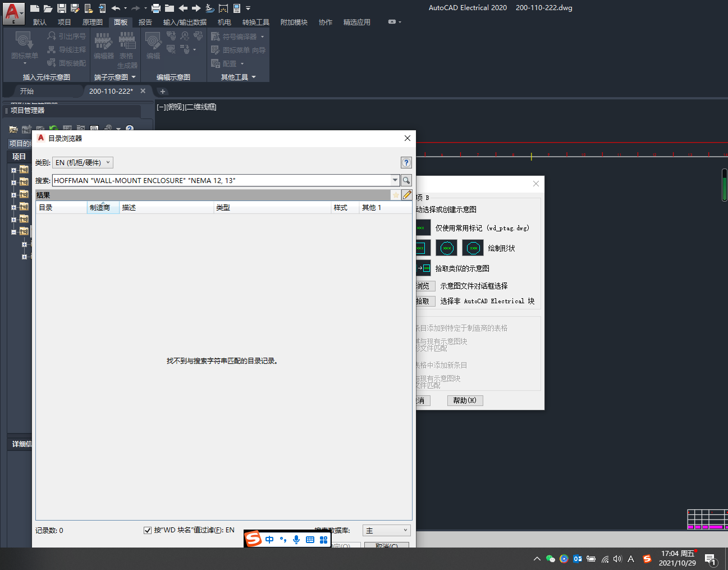The width and height of the screenshot is (728, 570).
Task: Open the search history dropdown arrow
Action: (x=395, y=180)
